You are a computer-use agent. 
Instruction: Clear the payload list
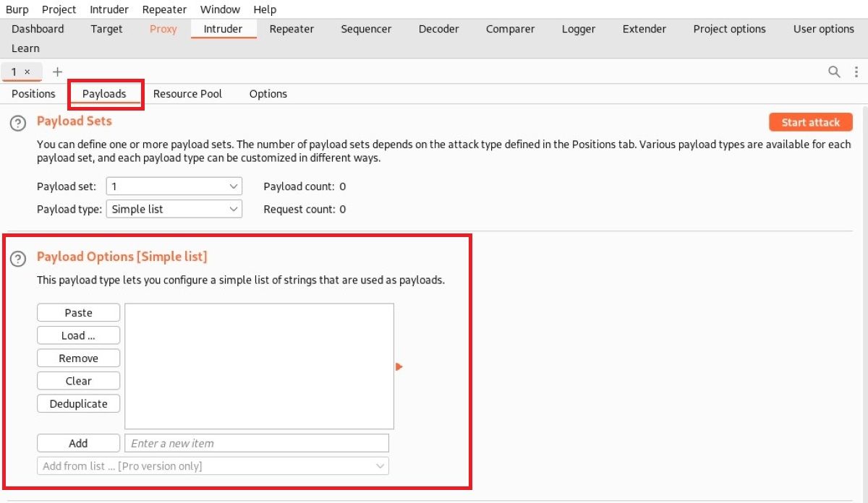(x=78, y=380)
